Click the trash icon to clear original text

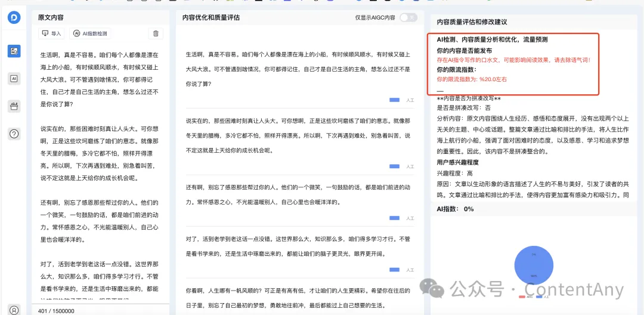[x=156, y=33]
